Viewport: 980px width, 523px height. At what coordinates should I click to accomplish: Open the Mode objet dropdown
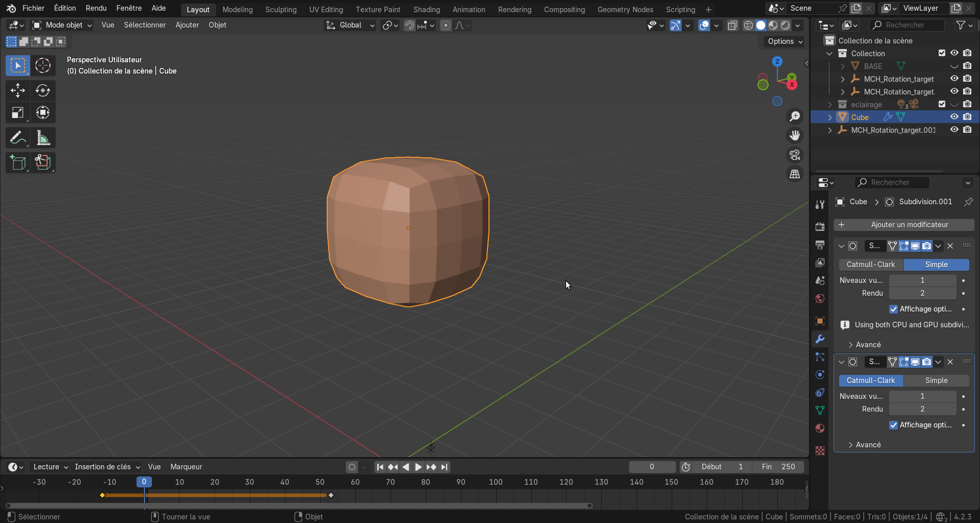pos(62,25)
